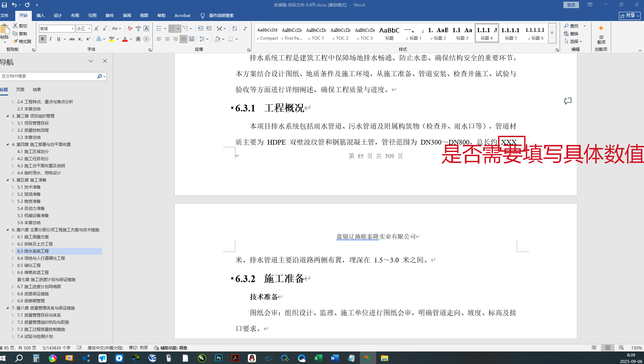Toggle Underline formatting

tap(59, 39)
